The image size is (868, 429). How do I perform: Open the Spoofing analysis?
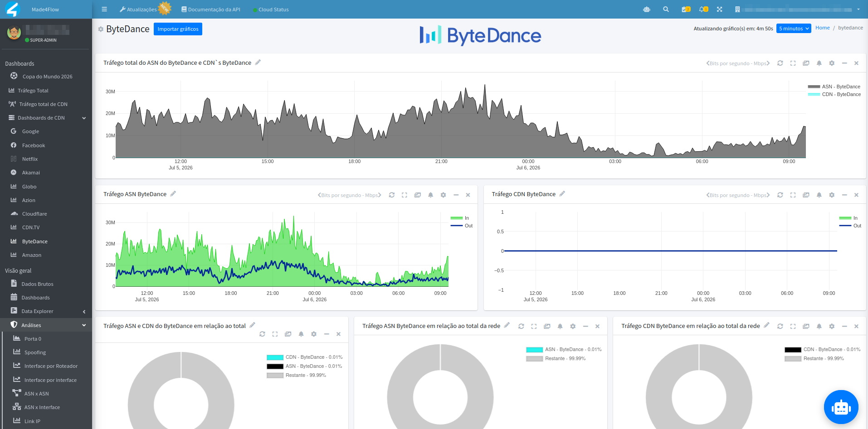click(35, 352)
